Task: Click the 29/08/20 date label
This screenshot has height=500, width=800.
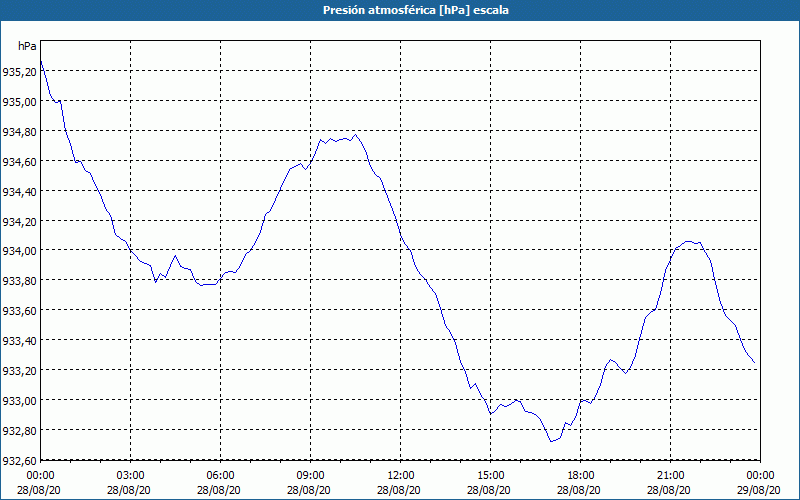Action: [758, 490]
